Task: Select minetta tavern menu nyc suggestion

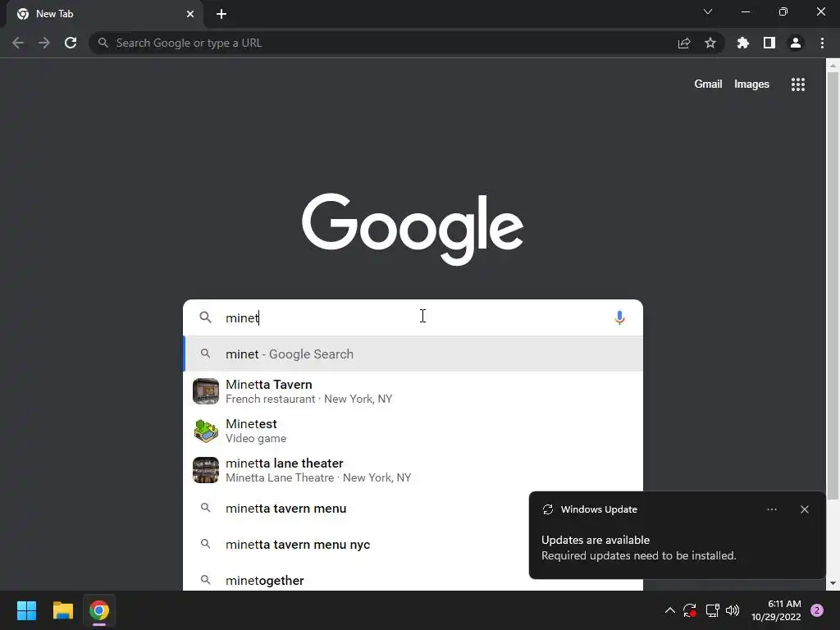Action: tap(356, 545)
